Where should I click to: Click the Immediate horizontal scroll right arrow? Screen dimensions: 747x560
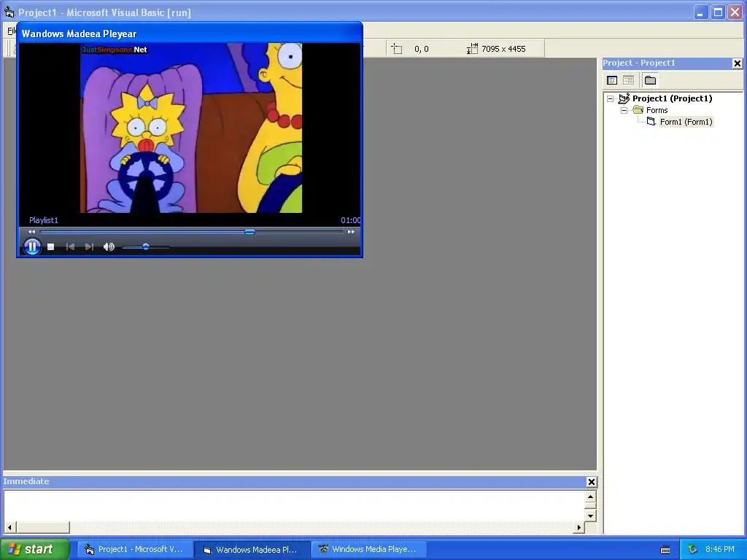click(x=578, y=527)
